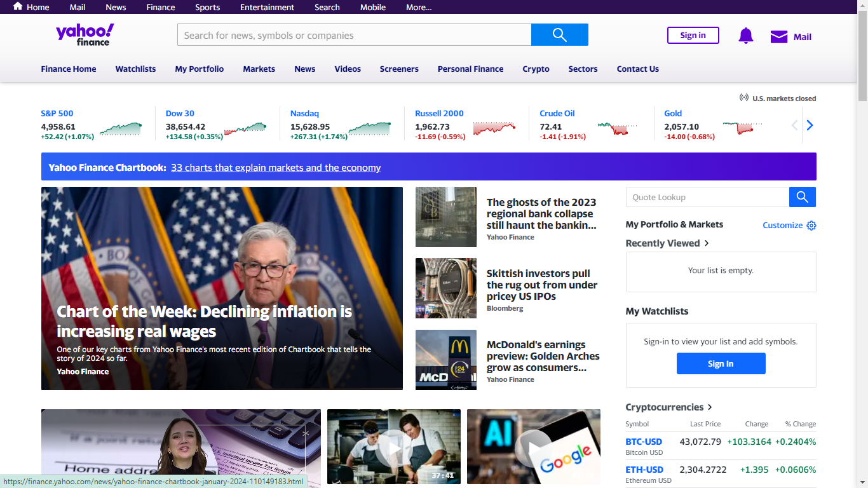
Task: Open Skittish investors IPO article
Action: (542, 285)
